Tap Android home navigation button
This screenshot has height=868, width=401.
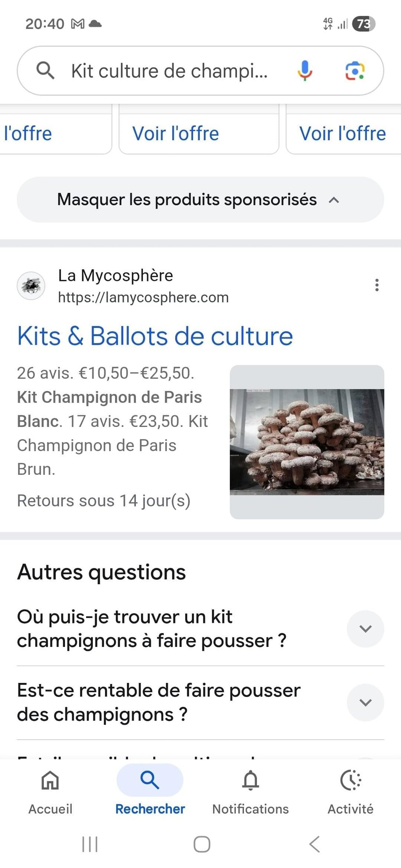coord(202,844)
